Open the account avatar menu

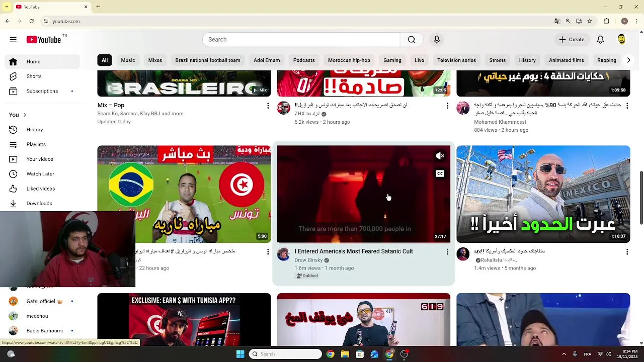(621, 40)
